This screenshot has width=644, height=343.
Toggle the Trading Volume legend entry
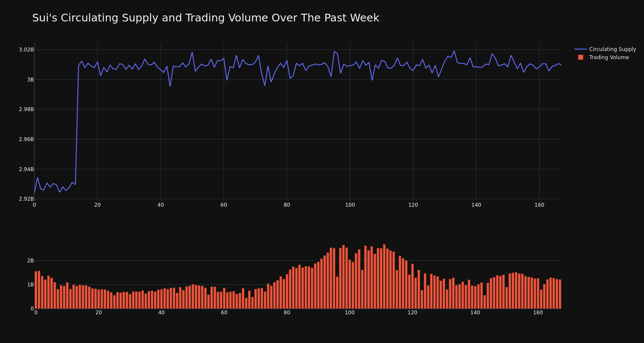pos(603,57)
